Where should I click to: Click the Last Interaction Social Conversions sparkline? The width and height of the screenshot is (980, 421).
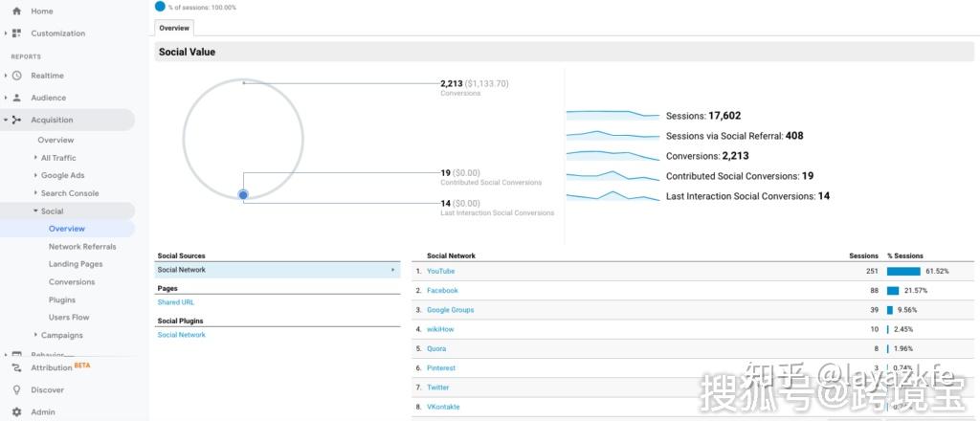click(612, 196)
